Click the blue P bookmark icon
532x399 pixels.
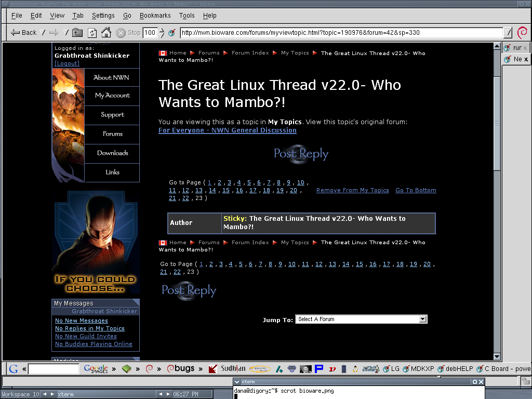point(319,369)
